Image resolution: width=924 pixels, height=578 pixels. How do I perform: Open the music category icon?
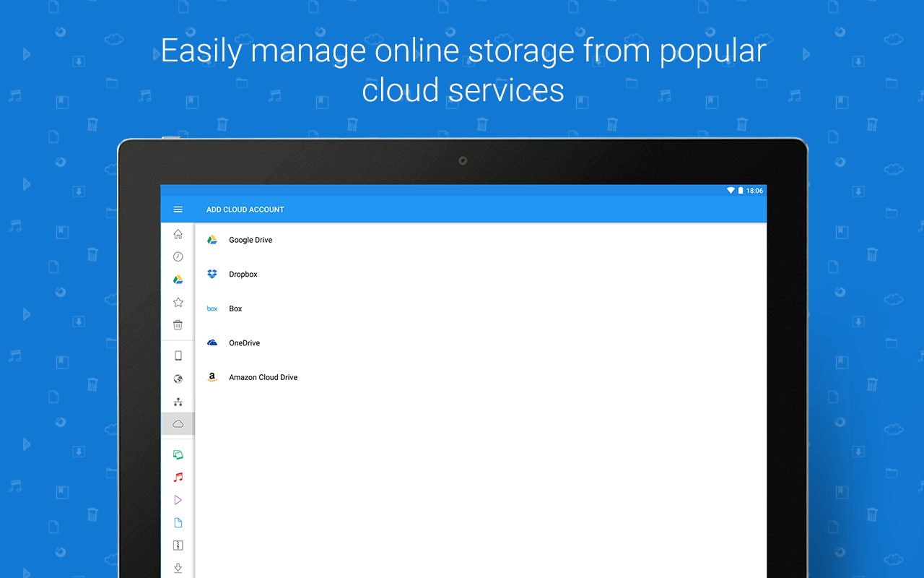178,477
